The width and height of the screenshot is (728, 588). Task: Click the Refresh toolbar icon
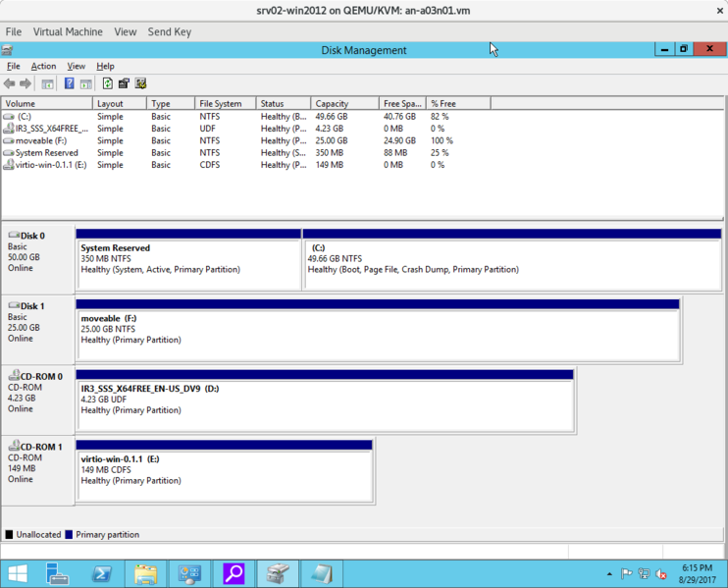click(107, 83)
